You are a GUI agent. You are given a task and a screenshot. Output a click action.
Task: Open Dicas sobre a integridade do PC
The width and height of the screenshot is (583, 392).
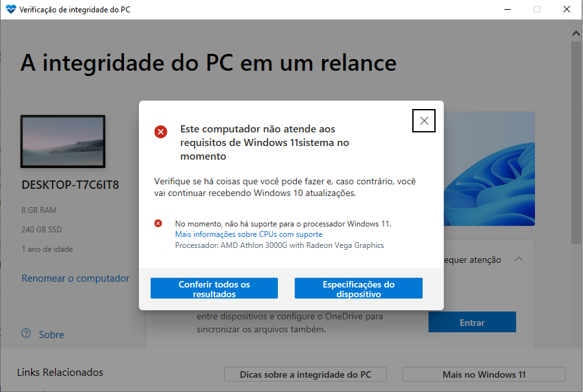point(305,374)
